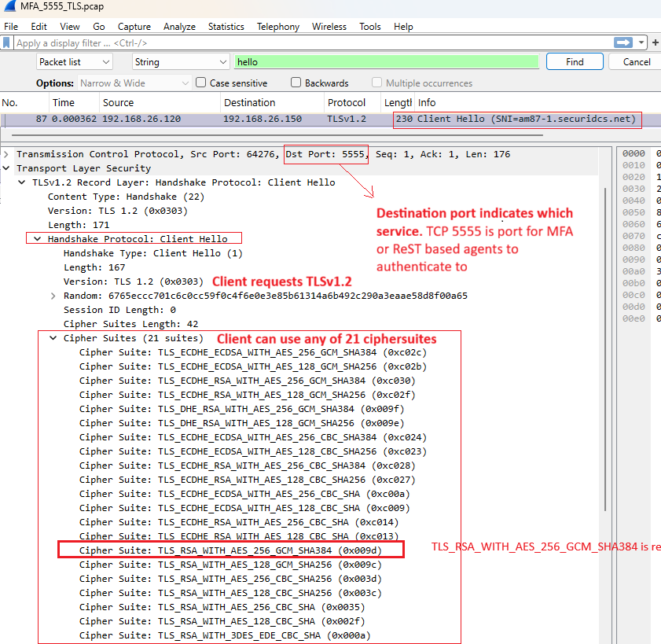Image resolution: width=661 pixels, height=644 pixels.
Task: Check the Backwards search option
Action: [296, 83]
